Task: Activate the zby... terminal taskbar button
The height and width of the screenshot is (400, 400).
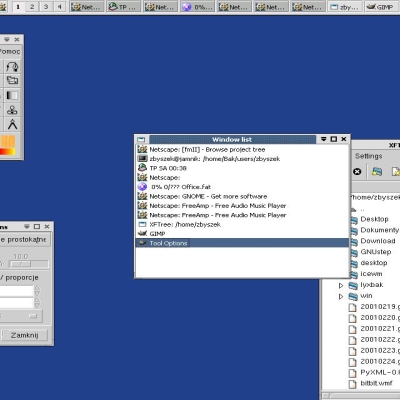Action: pos(345,7)
